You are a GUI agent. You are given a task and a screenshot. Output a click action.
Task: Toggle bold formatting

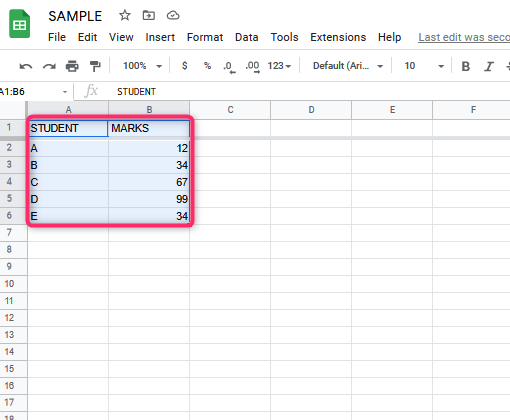coord(466,66)
